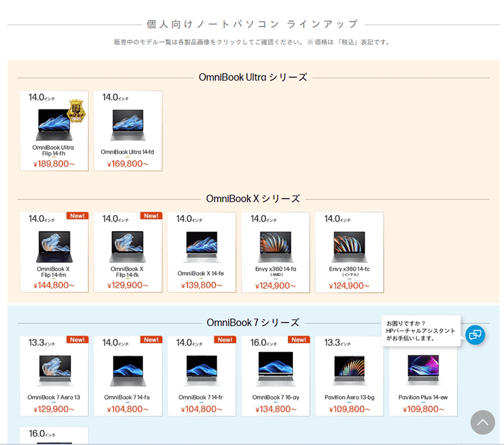Click the ¥134,800~ price

coord(276,409)
